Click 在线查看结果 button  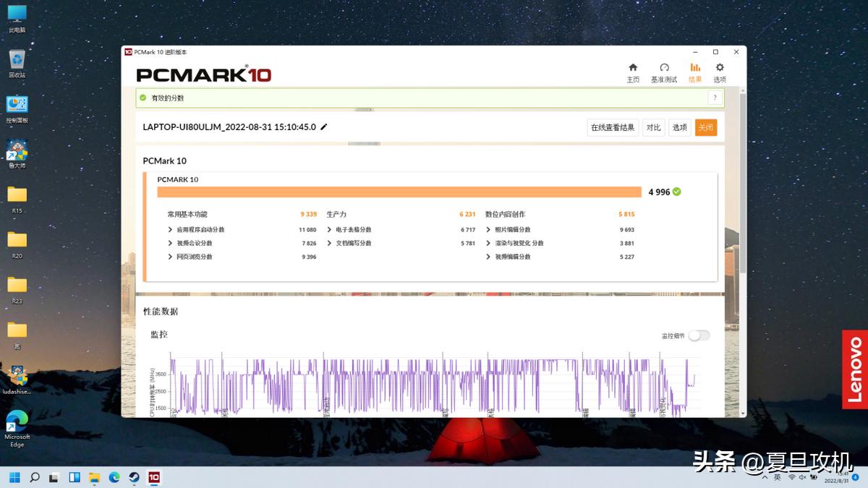[613, 127]
